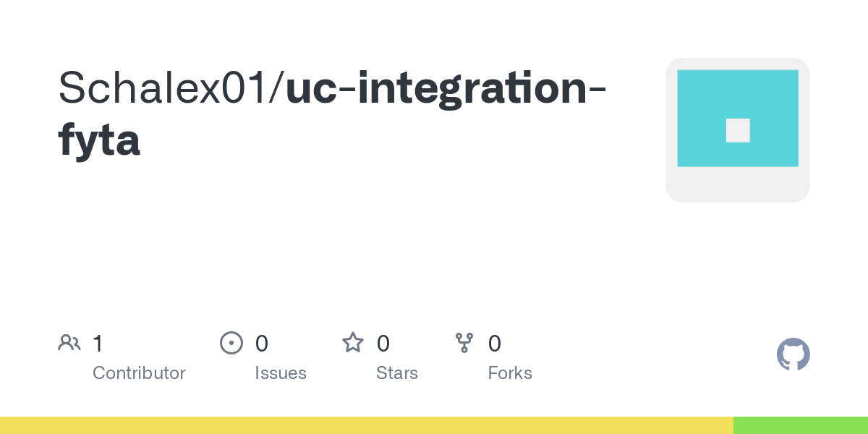The height and width of the screenshot is (434, 868).
Task: Click the star icon
Action: 353,343
